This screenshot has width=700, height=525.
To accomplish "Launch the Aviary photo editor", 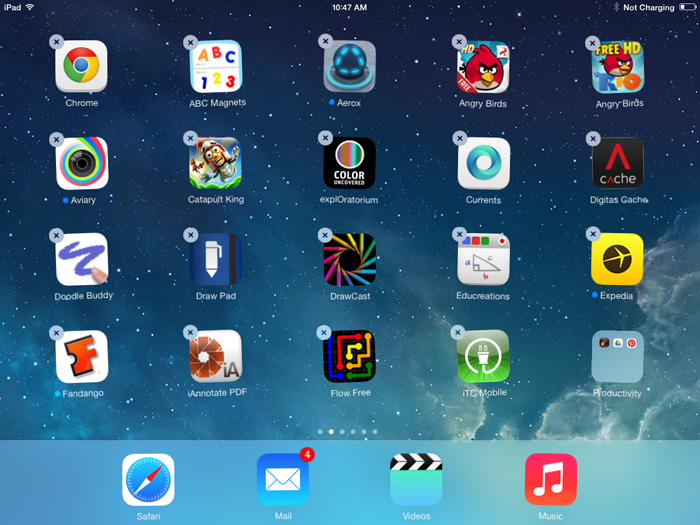I will pyautogui.click(x=82, y=163).
